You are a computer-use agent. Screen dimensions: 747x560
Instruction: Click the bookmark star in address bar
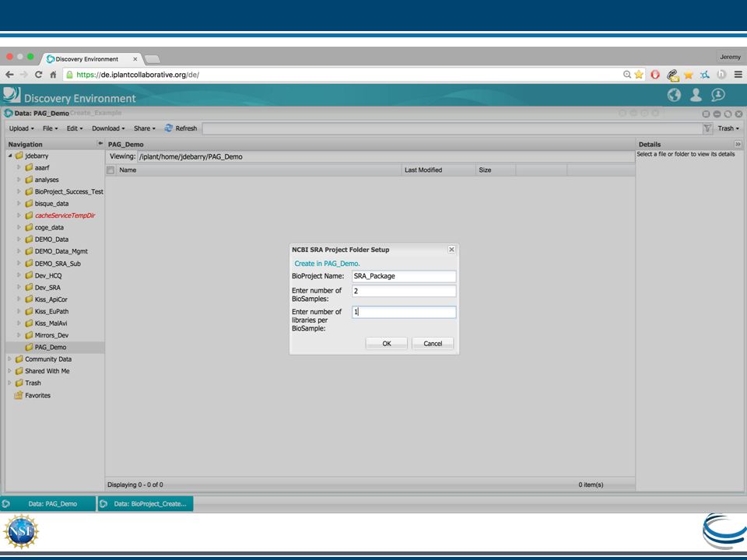639,75
